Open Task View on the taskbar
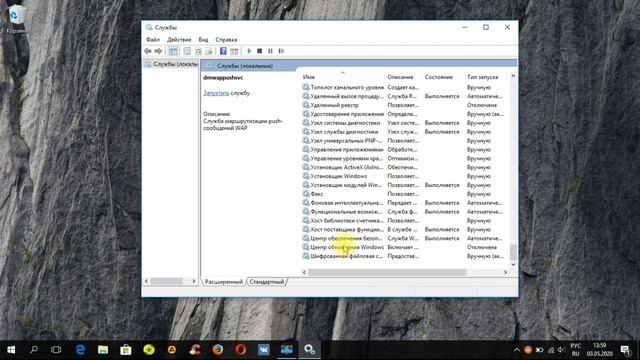The height and width of the screenshot is (360, 640). pyautogui.click(x=56, y=350)
